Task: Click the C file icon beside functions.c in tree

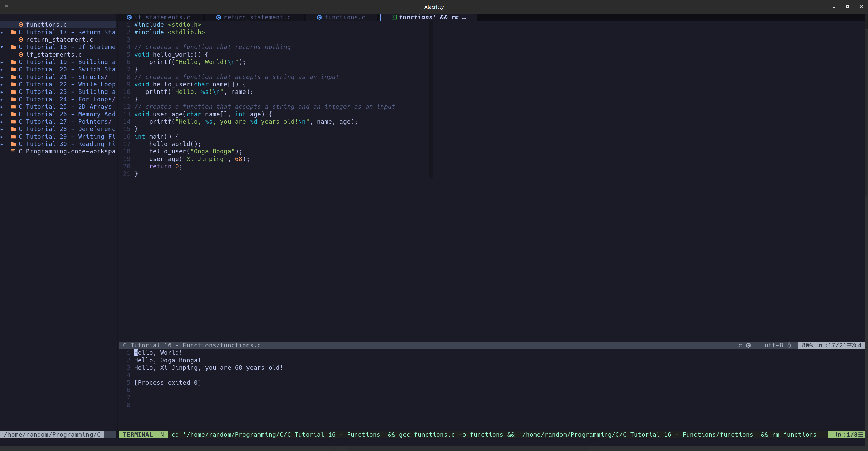Action: pos(21,24)
